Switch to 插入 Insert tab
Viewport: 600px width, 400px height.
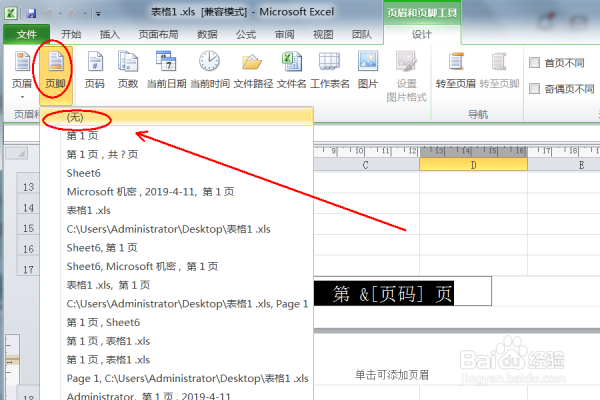109,34
